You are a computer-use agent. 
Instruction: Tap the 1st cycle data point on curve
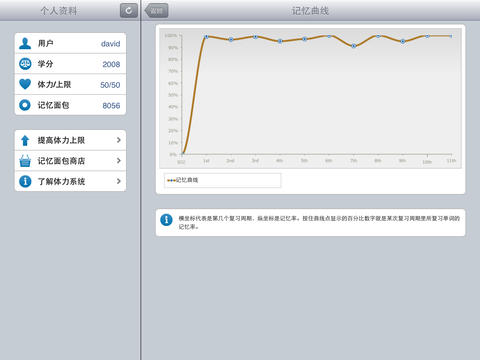pos(206,37)
